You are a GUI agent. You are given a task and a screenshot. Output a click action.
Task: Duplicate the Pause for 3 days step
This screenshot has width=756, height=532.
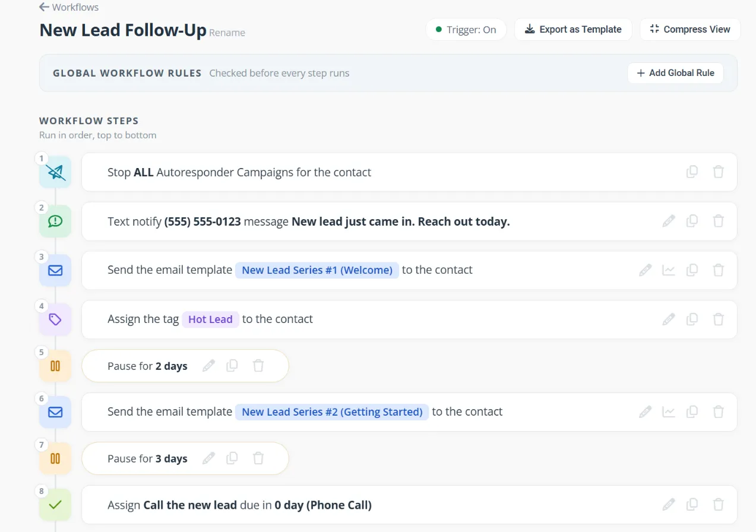pos(232,458)
